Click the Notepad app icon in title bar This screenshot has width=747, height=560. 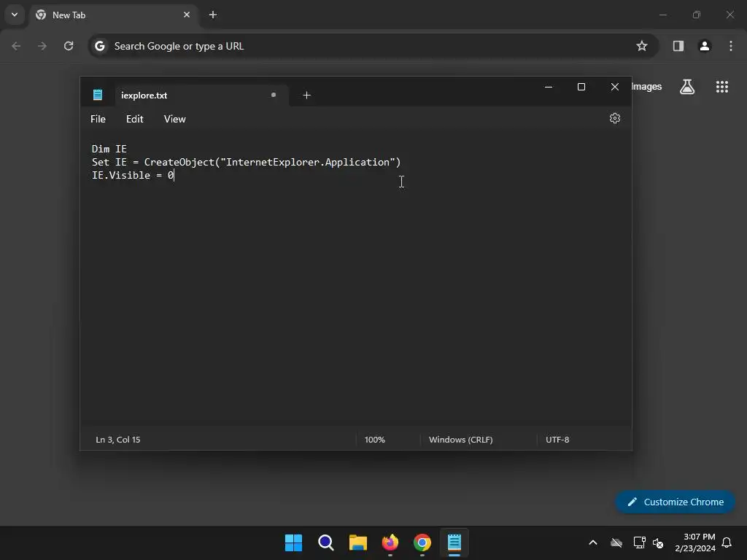coord(98,95)
